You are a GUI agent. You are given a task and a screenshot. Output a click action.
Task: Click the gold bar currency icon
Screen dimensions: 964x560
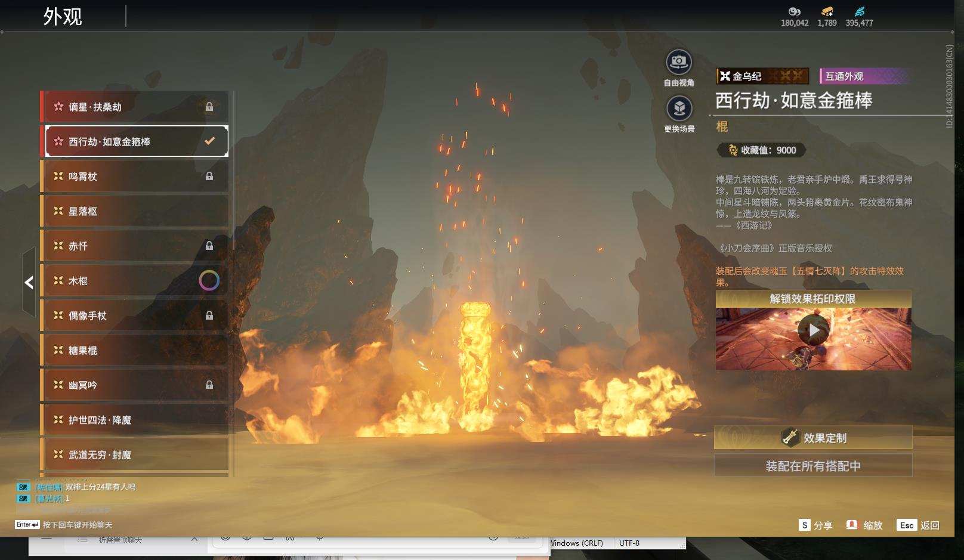(827, 11)
